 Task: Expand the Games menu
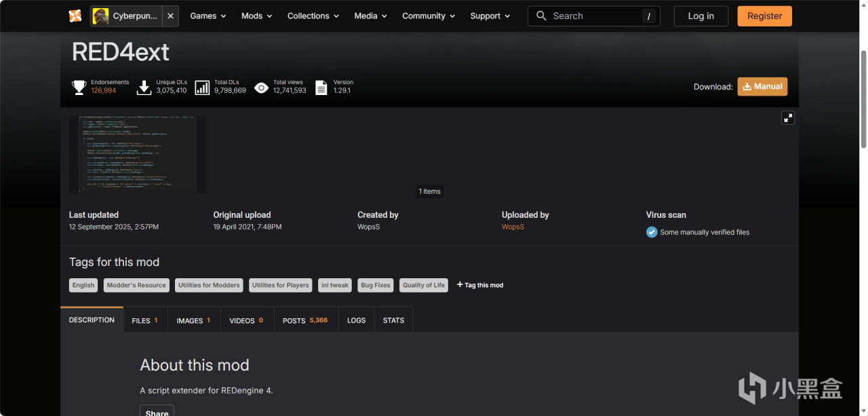(208, 16)
